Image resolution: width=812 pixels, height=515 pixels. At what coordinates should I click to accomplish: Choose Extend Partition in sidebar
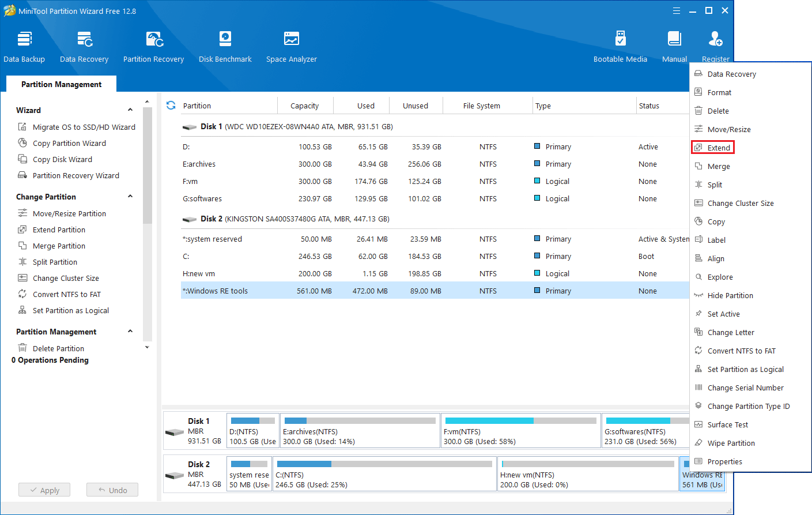(x=52, y=230)
